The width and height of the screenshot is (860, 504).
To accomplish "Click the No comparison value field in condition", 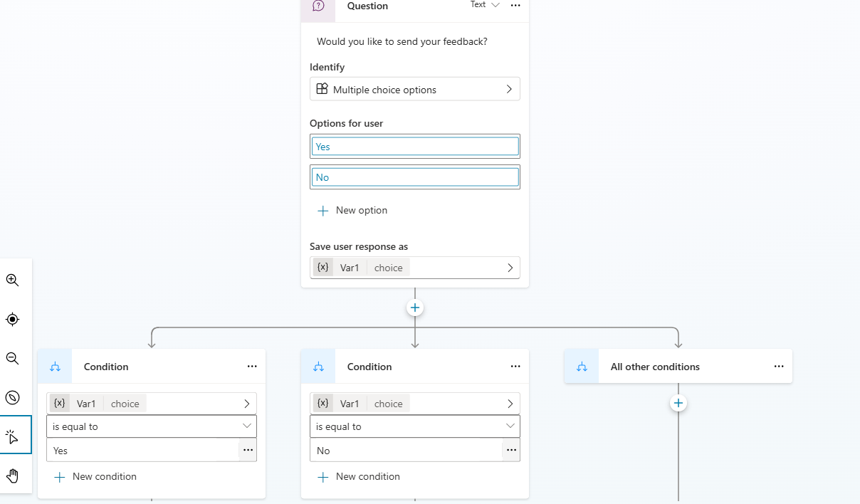I will tap(406, 450).
